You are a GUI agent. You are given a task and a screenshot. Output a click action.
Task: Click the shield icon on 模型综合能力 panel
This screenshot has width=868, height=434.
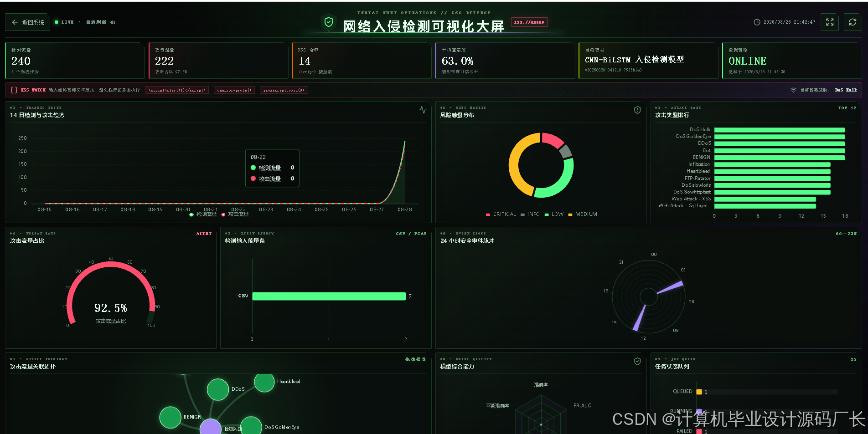(637, 361)
